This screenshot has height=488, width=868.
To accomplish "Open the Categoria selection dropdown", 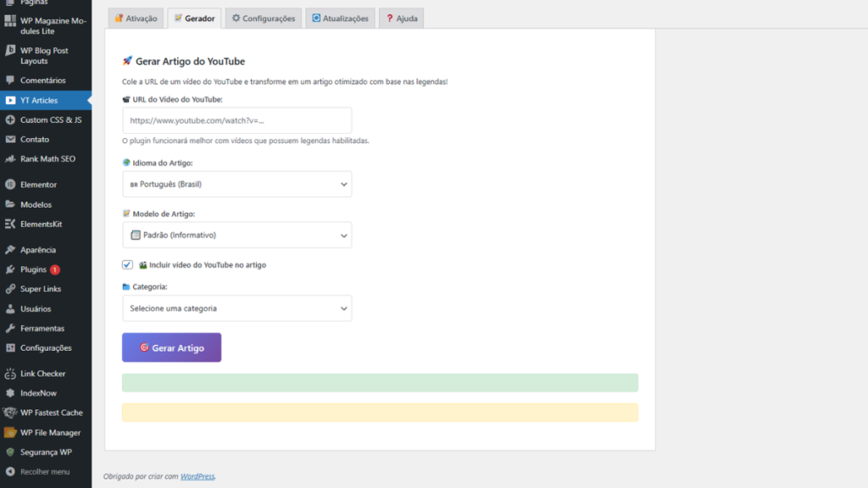I will [237, 308].
